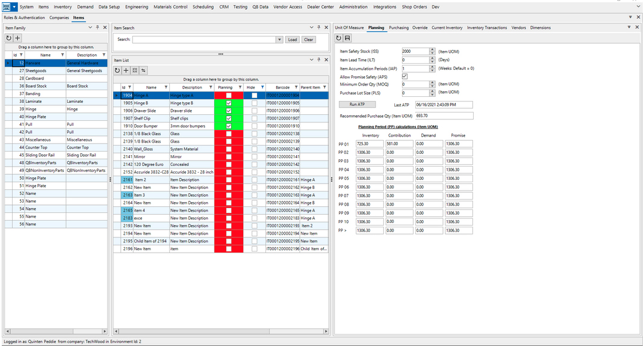Click the swap arrows icon in Item List toolbar
This screenshot has height=347, width=644.
click(x=143, y=70)
